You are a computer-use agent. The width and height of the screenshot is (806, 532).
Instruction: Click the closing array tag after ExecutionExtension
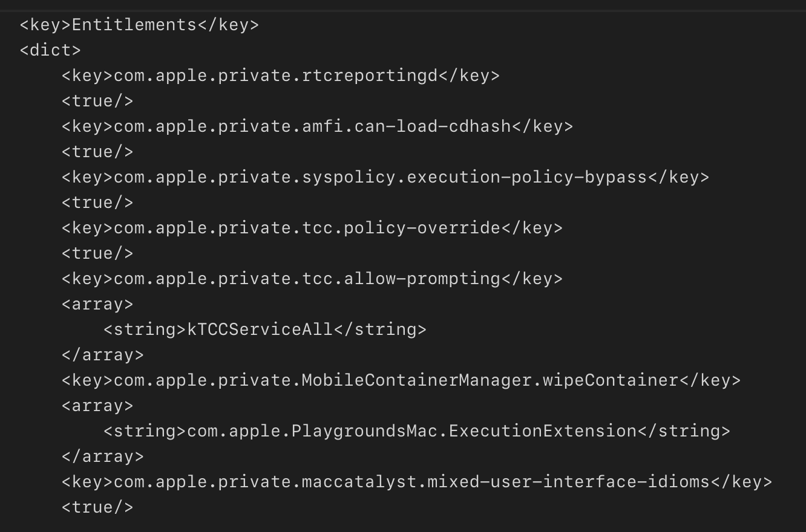pyautogui.click(x=103, y=456)
